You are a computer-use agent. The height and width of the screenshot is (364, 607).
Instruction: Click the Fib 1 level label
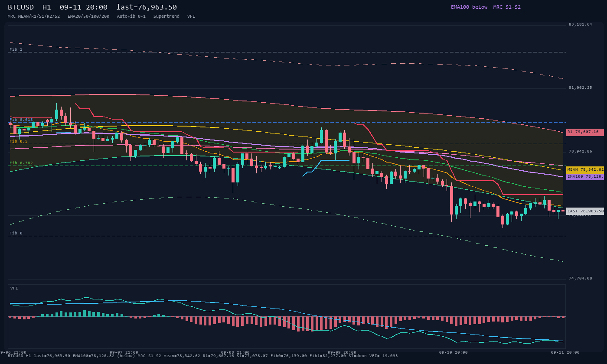[x=16, y=49]
